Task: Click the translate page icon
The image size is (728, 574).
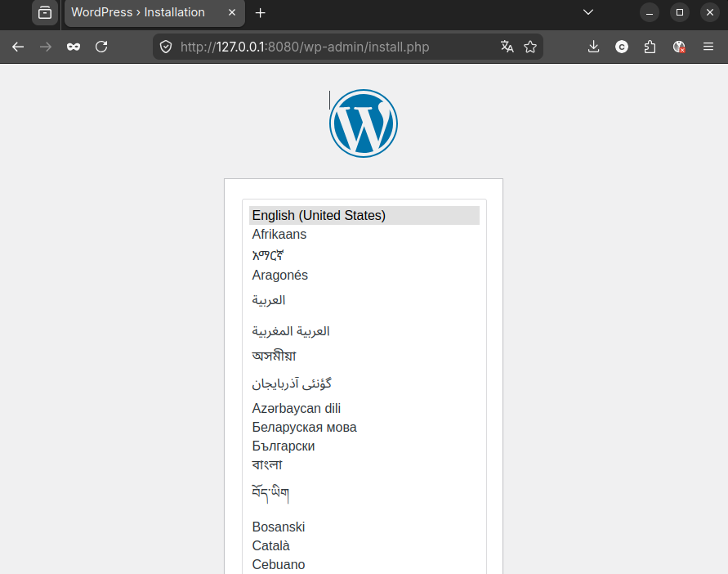Action: [x=507, y=47]
